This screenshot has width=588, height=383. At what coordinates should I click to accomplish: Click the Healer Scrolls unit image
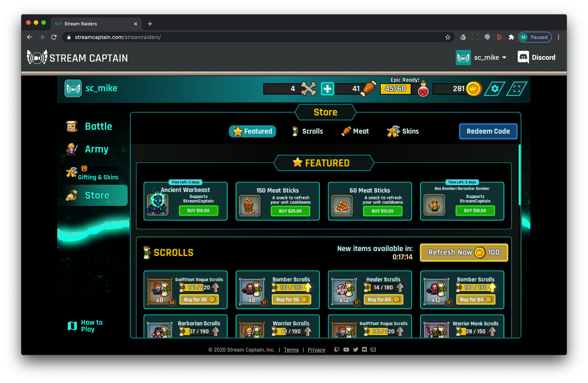(x=344, y=291)
